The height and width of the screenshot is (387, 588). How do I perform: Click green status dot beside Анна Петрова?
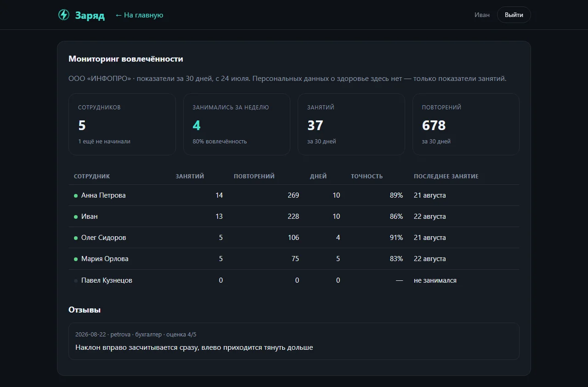pyautogui.click(x=76, y=196)
